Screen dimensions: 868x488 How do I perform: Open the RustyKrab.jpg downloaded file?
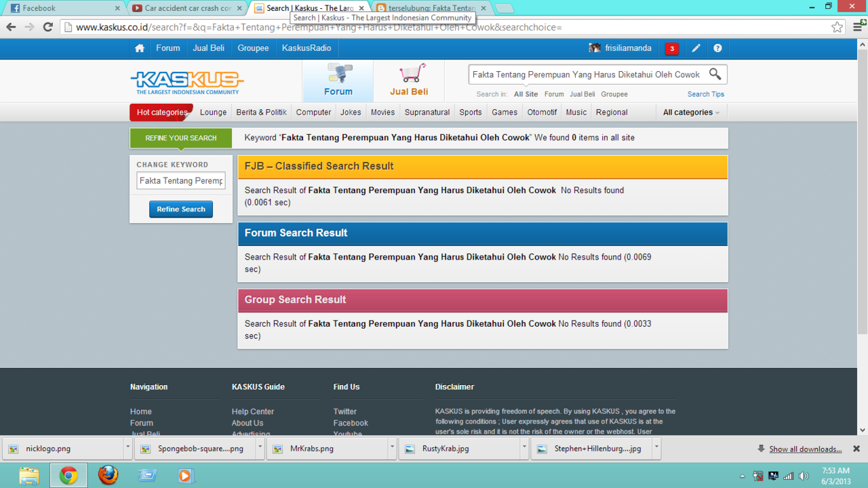pyautogui.click(x=461, y=448)
